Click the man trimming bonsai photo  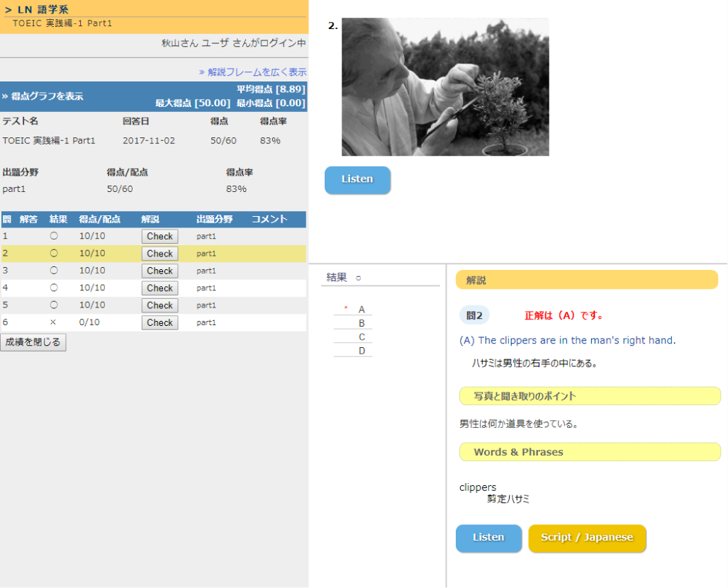445,86
